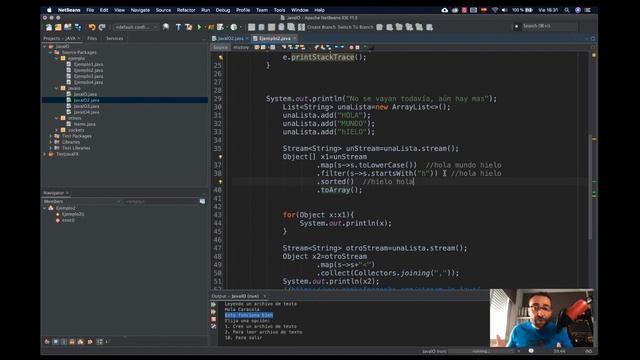The width and height of the screenshot is (640, 360).
Task: Open Spotlight search in the menu bar
Action: point(567,10)
